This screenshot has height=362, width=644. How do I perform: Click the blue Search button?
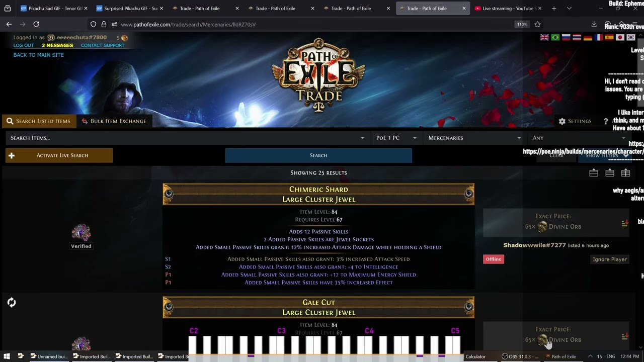[318, 155]
